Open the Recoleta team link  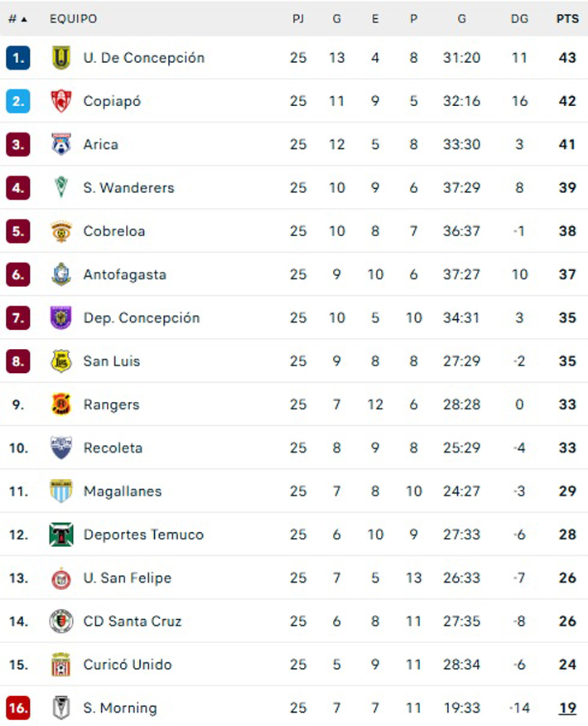(113, 448)
